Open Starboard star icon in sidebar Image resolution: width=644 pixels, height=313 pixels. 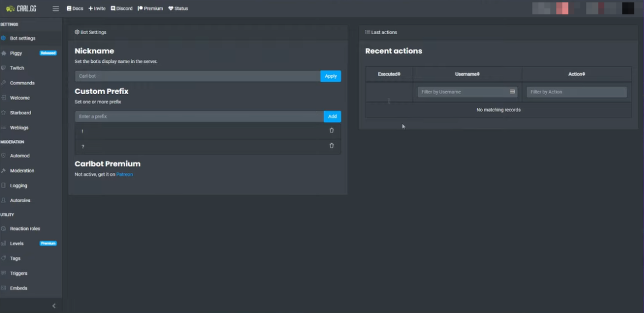4,113
